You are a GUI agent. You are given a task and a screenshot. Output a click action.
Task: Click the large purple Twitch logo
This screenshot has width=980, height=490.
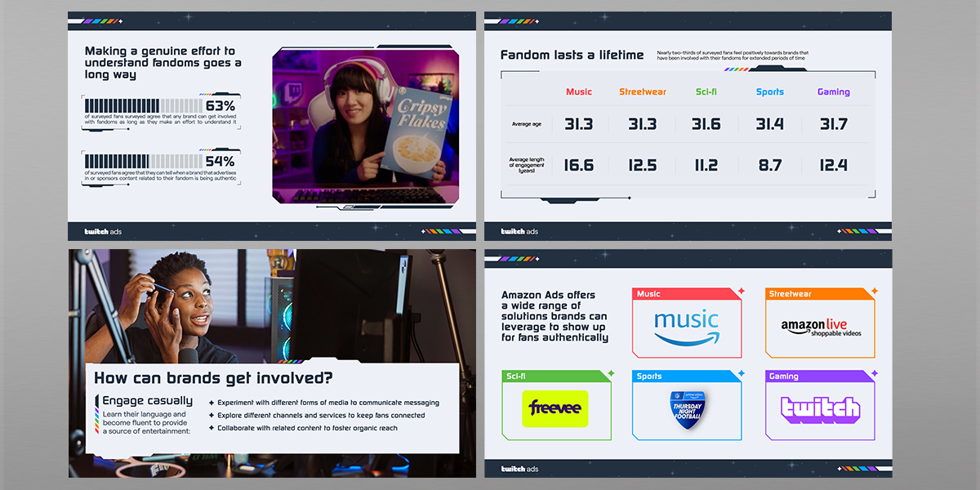coord(820,408)
